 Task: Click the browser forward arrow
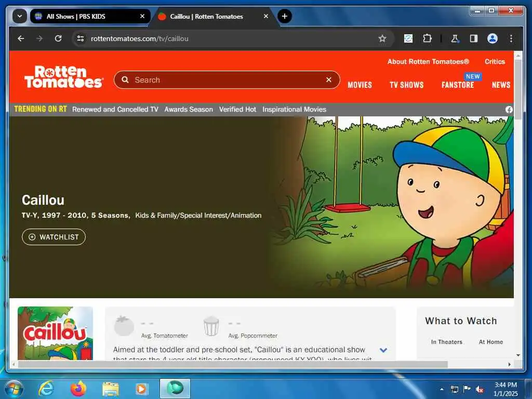point(39,38)
